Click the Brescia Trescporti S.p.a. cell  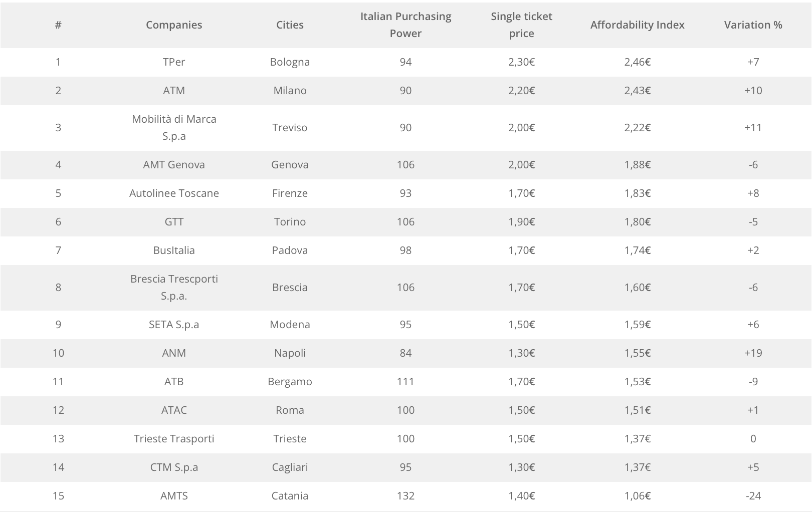(174, 288)
